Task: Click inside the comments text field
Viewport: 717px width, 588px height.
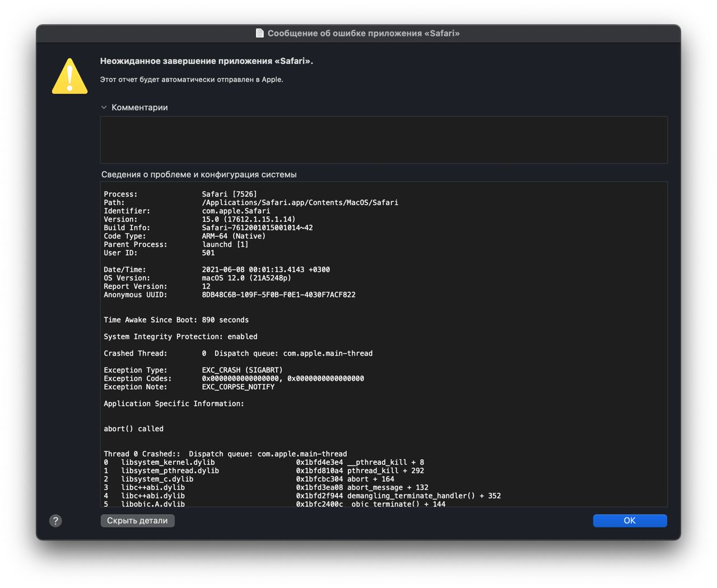Action: pos(384,140)
